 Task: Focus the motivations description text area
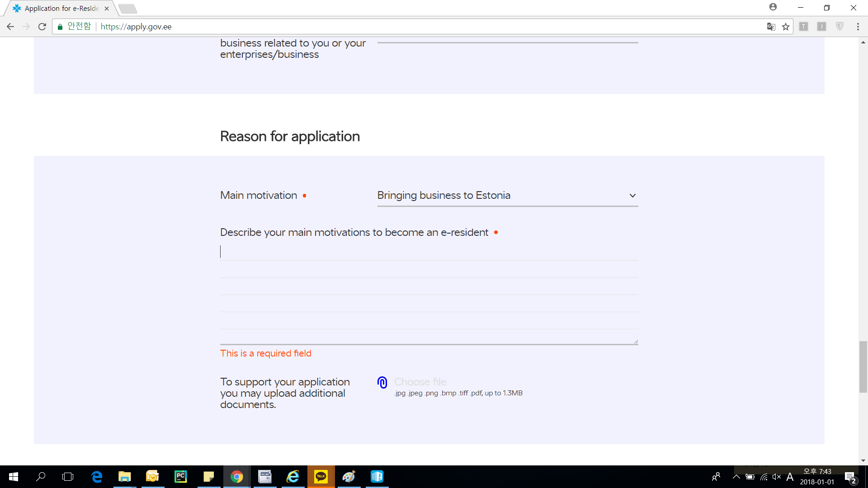(429, 294)
